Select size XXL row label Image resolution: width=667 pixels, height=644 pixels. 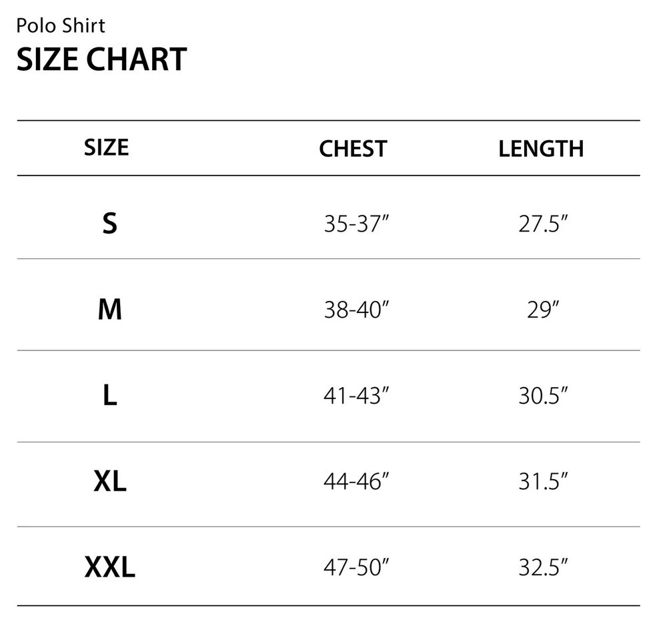tap(110, 567)
